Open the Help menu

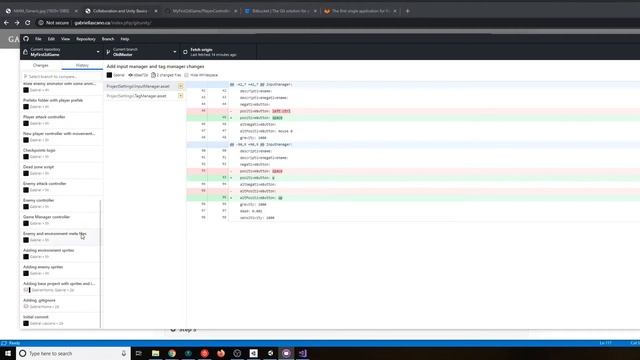point(125,39)
